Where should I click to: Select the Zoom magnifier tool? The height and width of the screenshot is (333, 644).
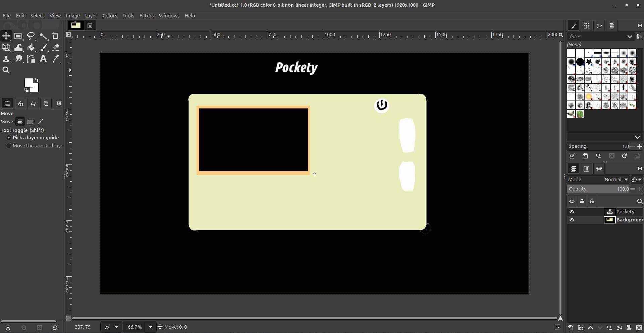click(x=6, y=70)
